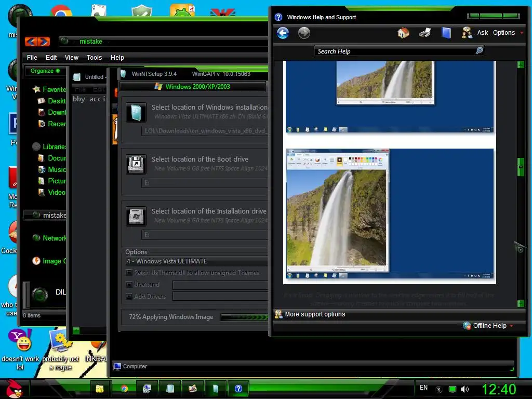The height and width of the screenshot is (399, 532).
Task: Click the Installation drive path field
Action: click(205, 235)
